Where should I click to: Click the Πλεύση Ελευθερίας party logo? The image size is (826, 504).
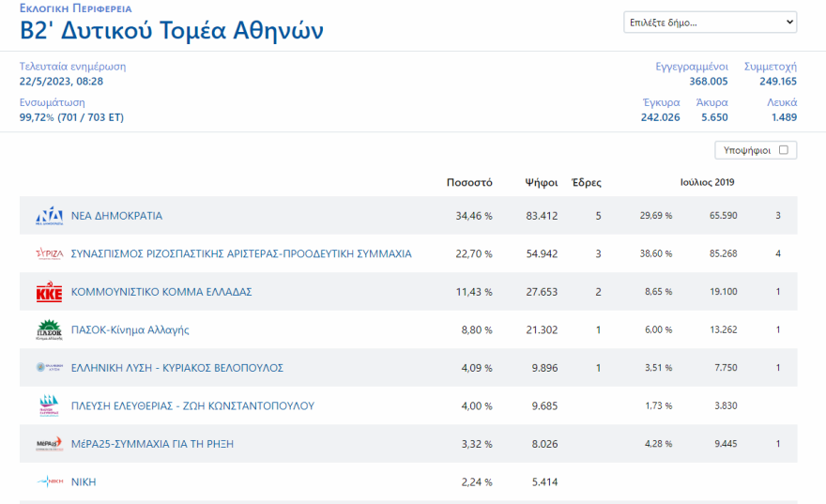pos(49,406)
